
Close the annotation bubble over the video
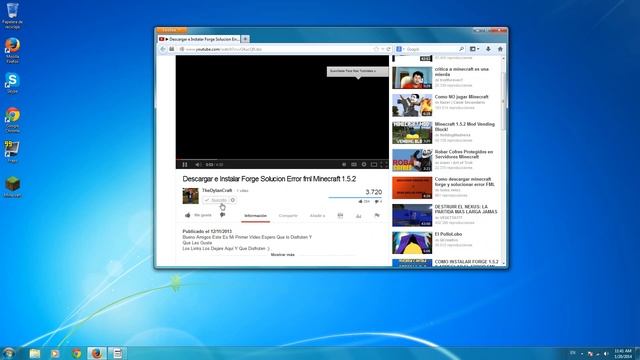375,71
